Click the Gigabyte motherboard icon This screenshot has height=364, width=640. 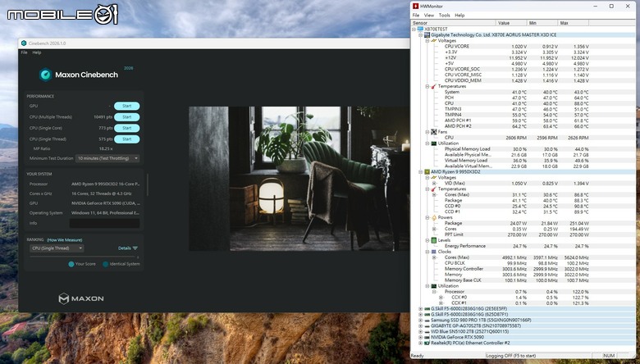tap(427, 35)
